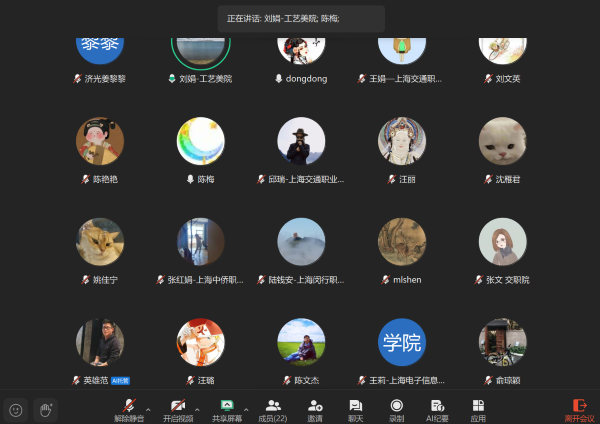Click the 解除静音 microphone icon
Screen dimensions: 600x424
point(128,403)
